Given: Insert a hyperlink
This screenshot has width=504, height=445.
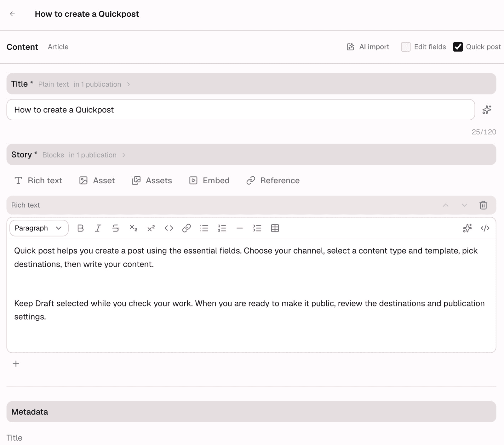Looking at the screenshot, I should coord(186,228).
